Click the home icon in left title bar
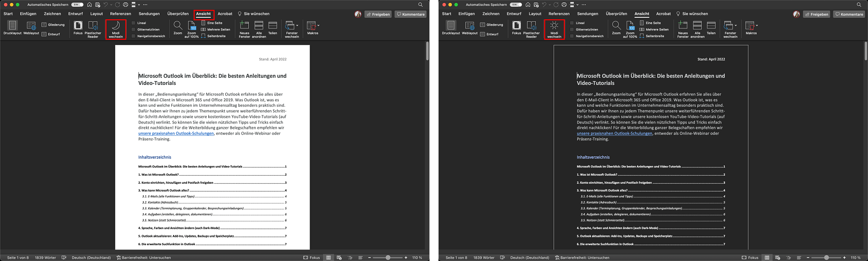This screenshot has height=261, width=868. pyautogui.click(x=89, y=4)
